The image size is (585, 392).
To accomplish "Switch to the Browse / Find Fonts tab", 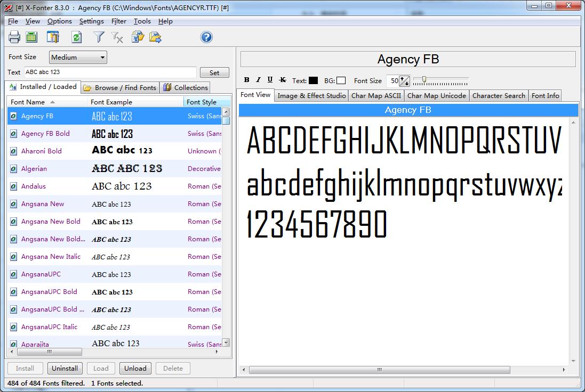I will click(x=120, y=87).
